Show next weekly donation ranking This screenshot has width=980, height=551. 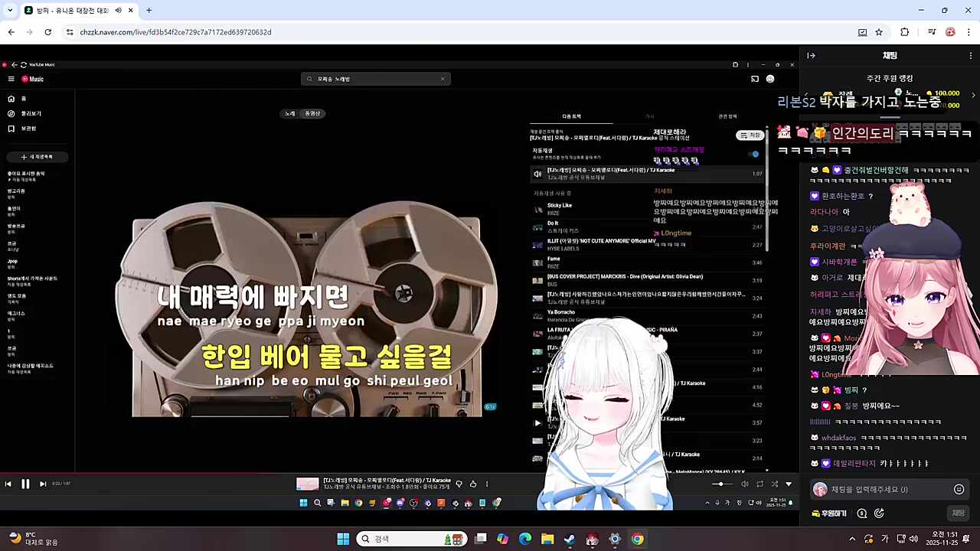(x=974, y=94)
